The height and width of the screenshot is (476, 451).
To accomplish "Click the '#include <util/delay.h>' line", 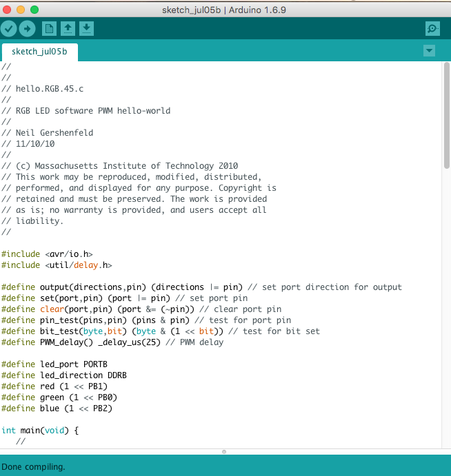I will pyautogui.click(x=57, y=265).
